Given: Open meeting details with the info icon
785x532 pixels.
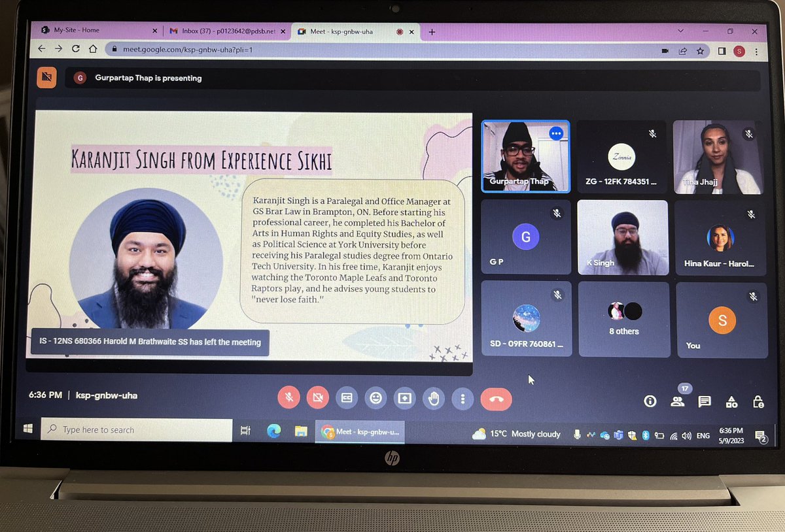Looking at the screenshot, I should (x=650, y=401).
